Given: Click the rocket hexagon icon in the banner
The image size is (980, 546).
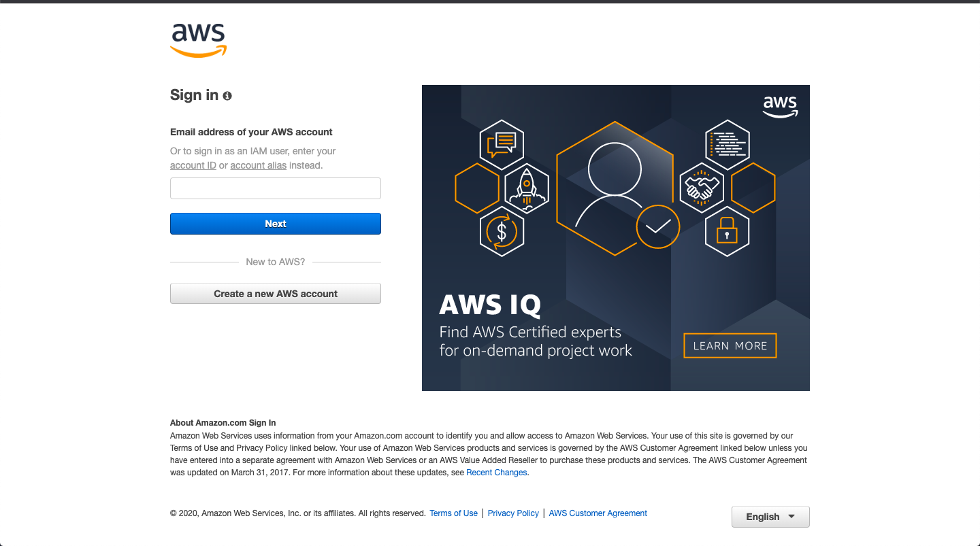Looking at the screenshot, I should (x=525, y=187).
